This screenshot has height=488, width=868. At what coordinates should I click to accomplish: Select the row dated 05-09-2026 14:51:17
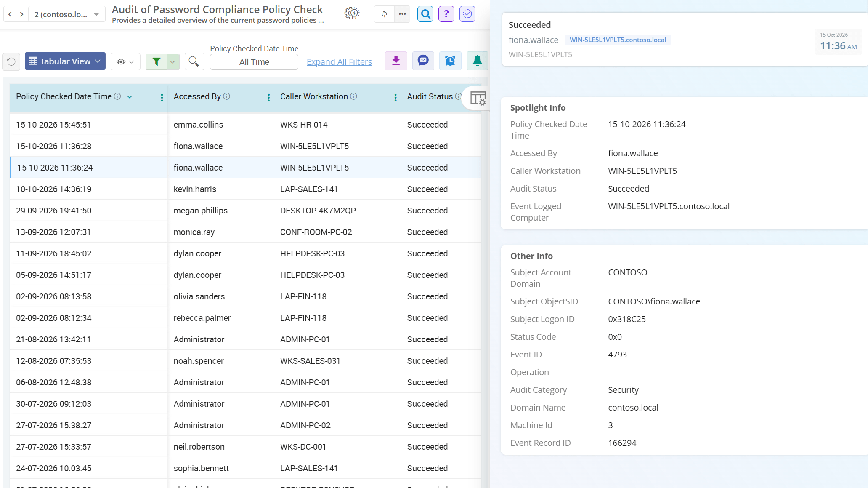pyautogui.click(x=245, y=275)
